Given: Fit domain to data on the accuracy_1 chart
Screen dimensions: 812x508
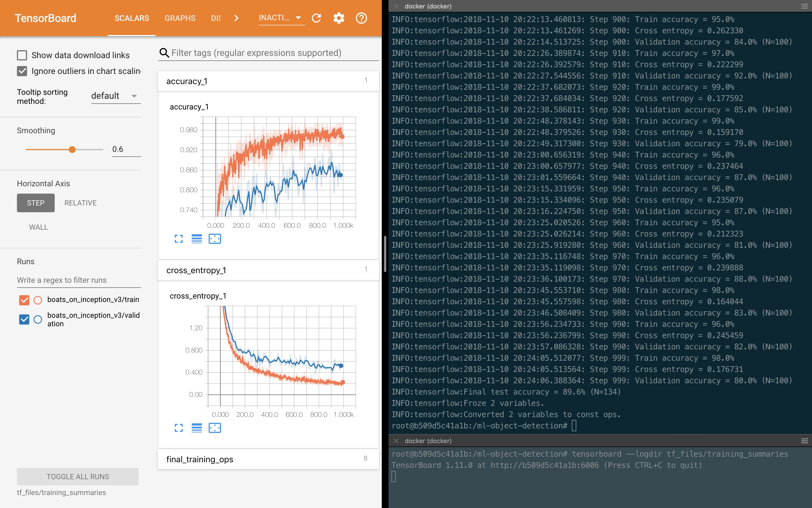Looking at the screenshot, I should (x=215, y=239).
